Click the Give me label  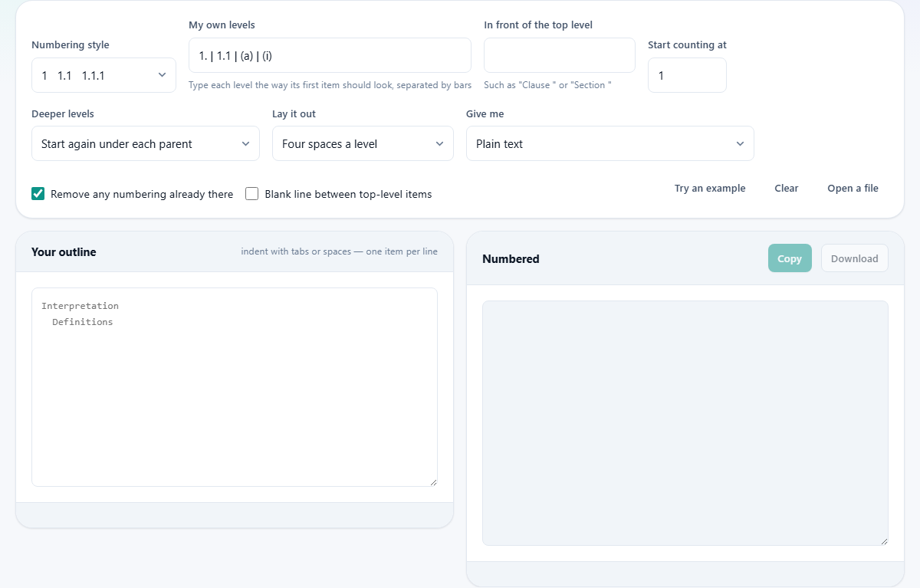pos(485,114)
